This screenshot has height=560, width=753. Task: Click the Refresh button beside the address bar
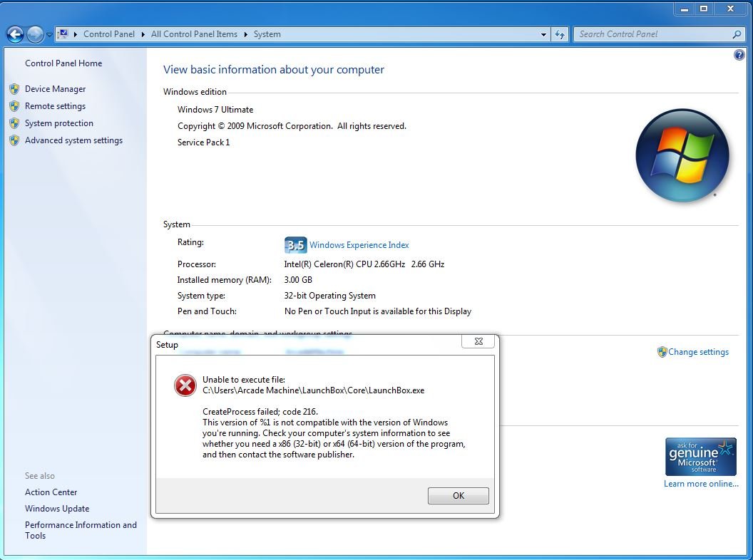click(x=560, y=34)
